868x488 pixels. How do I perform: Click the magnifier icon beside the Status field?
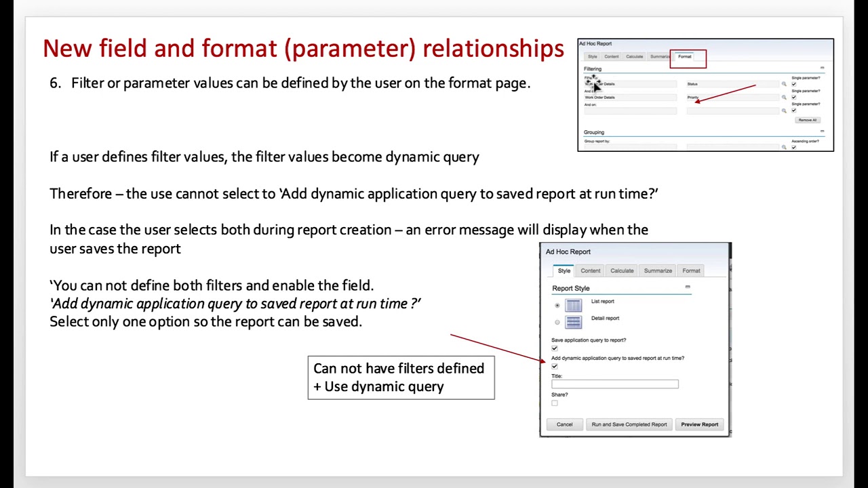pos(784,84)
